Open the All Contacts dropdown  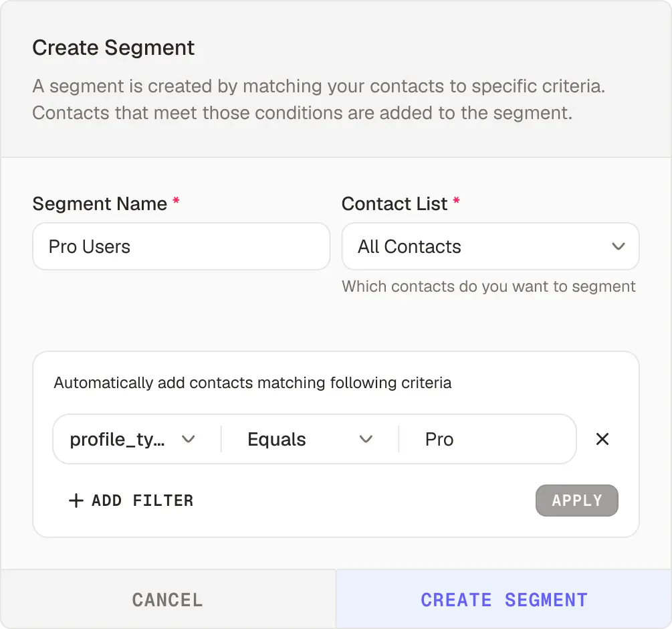pyautogui.click(x=490, y=246)
